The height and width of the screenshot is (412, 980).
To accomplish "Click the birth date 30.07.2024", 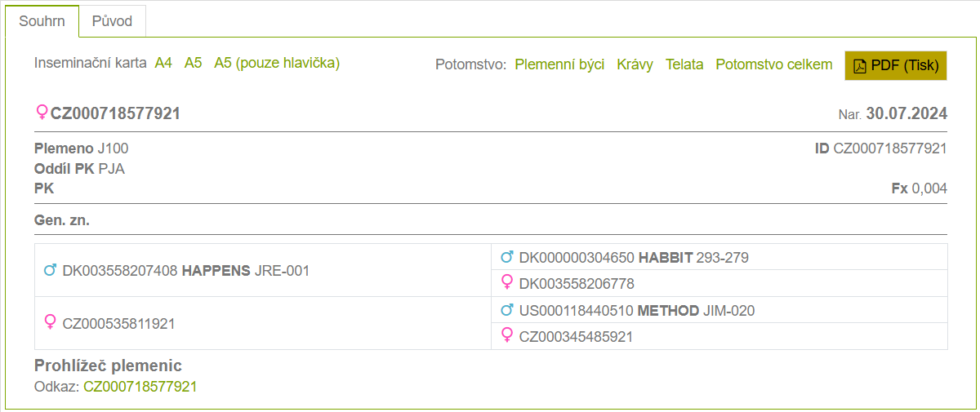I will (906, 113).
